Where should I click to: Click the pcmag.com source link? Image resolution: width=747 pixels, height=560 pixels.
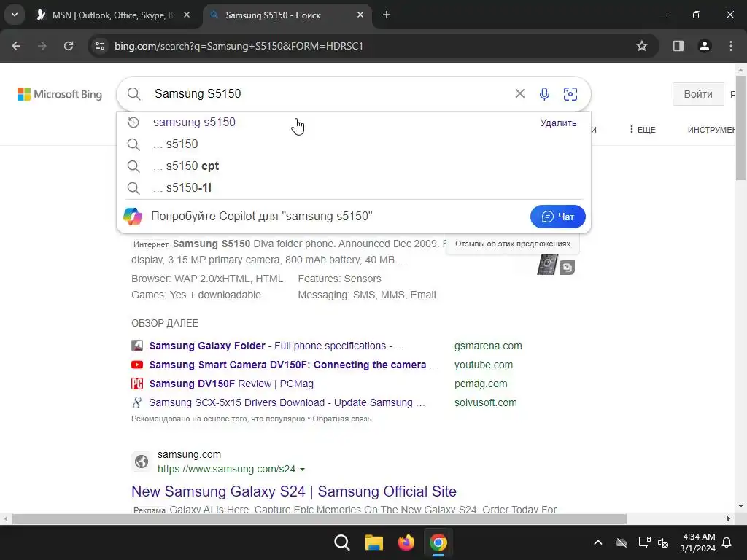(x=481, y=384)
